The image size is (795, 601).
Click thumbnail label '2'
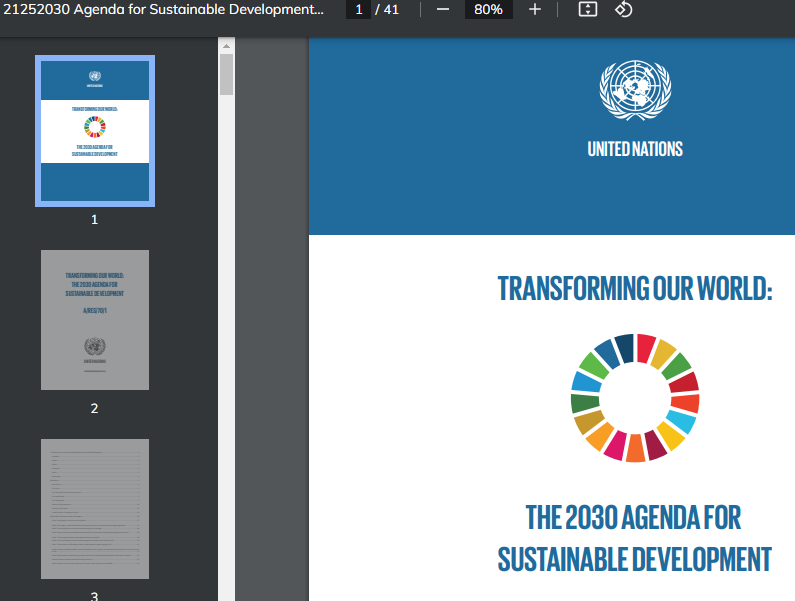pos(94,408)
